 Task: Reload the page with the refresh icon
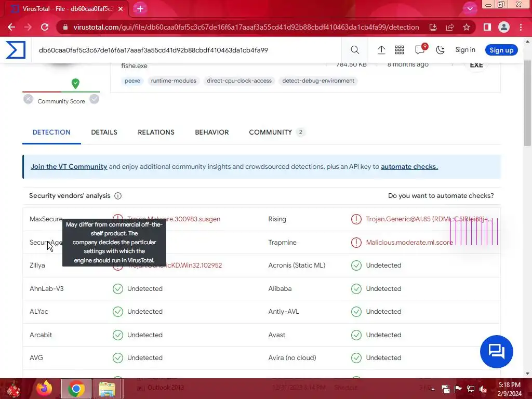[45, 27]
